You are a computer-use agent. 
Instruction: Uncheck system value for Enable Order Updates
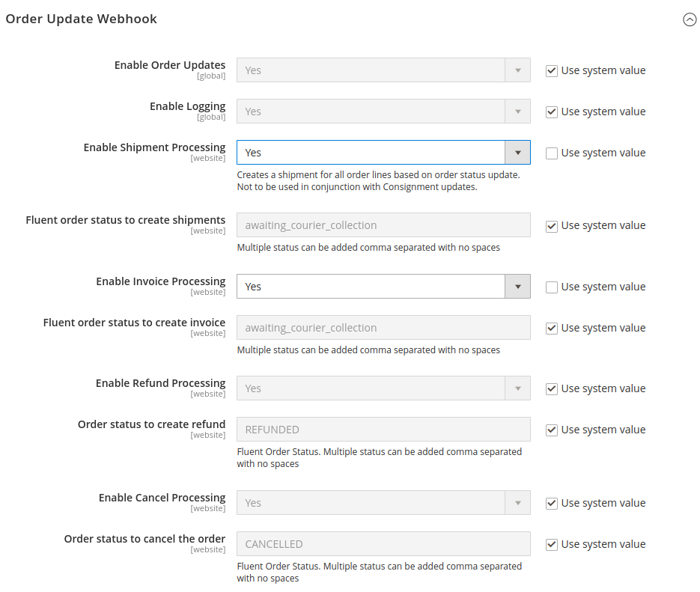(552, 71)
